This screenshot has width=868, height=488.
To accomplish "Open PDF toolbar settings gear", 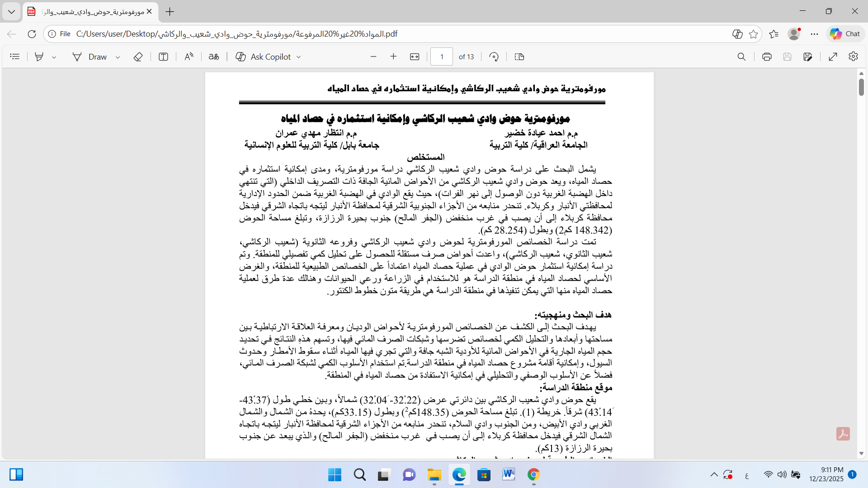I will coord(853,56).
